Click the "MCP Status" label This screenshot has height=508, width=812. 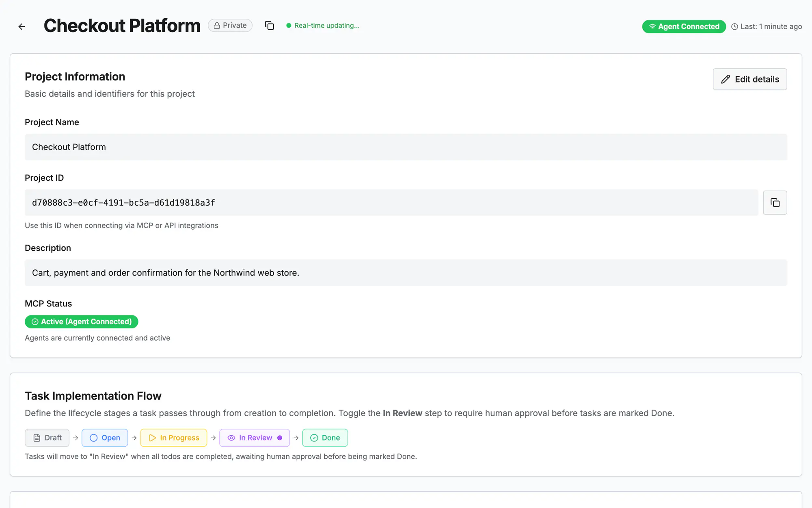[x=48, y=304]
